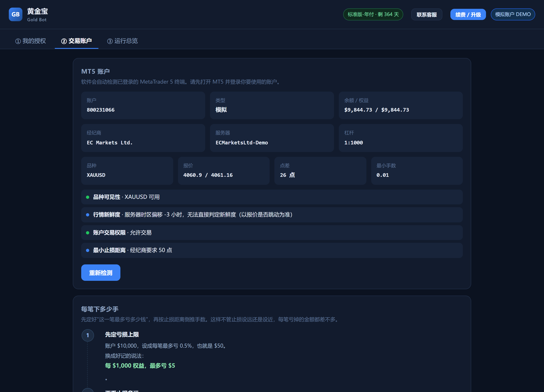Click the XAUUSD 品种 card
The height and width of the screenshot is (392, 544).
tap(127, 171)
